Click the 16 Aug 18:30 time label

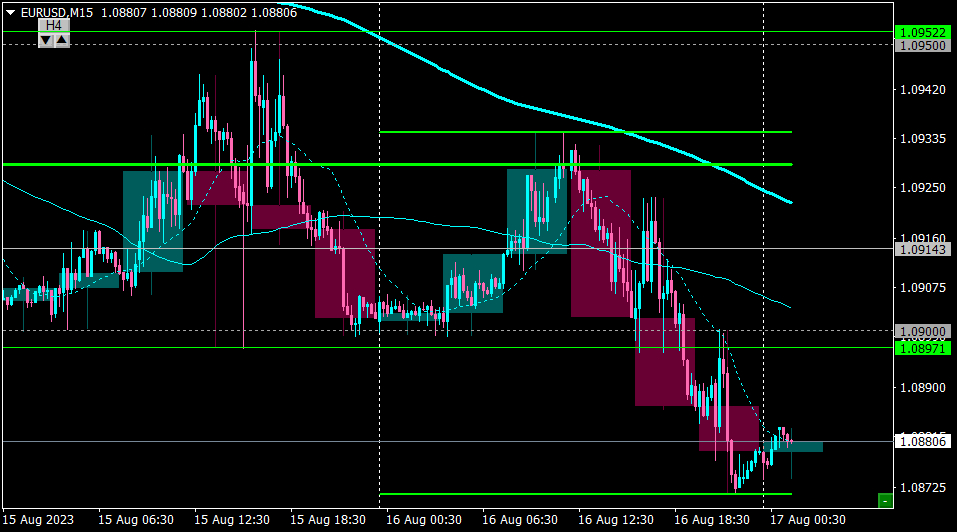(x=712, y=520)
